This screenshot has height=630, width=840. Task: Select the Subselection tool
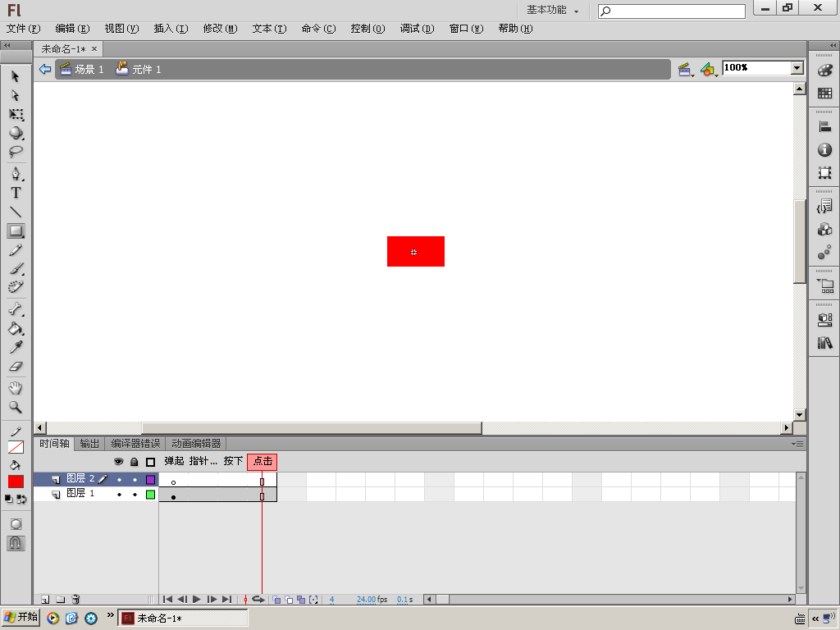16,95
